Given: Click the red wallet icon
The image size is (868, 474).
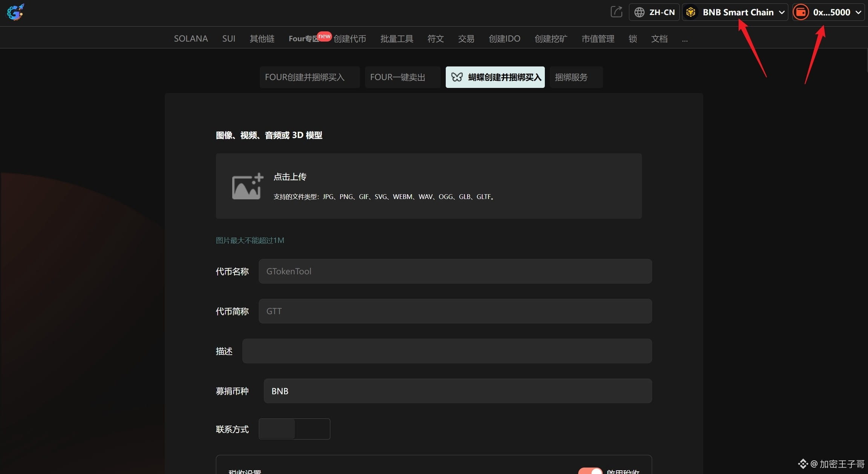Looking at the screenshot, I should (801, 12).
